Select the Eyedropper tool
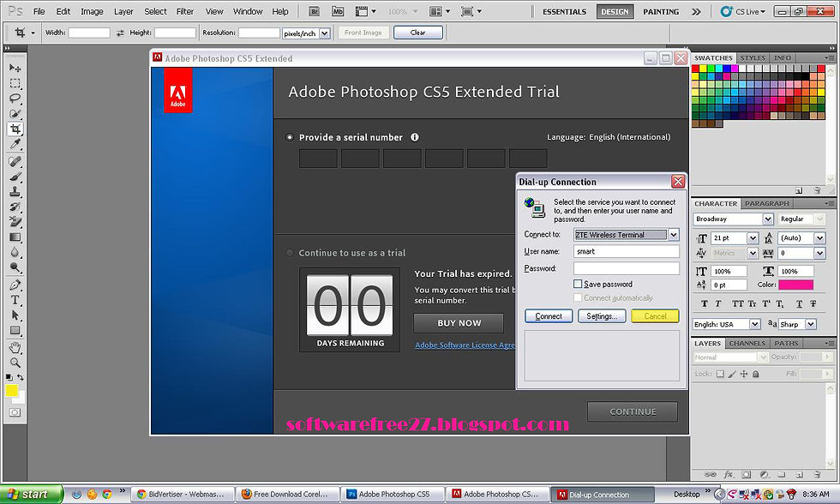The height and width of the screenshot is (504, 840). click(x=15, y=144)
